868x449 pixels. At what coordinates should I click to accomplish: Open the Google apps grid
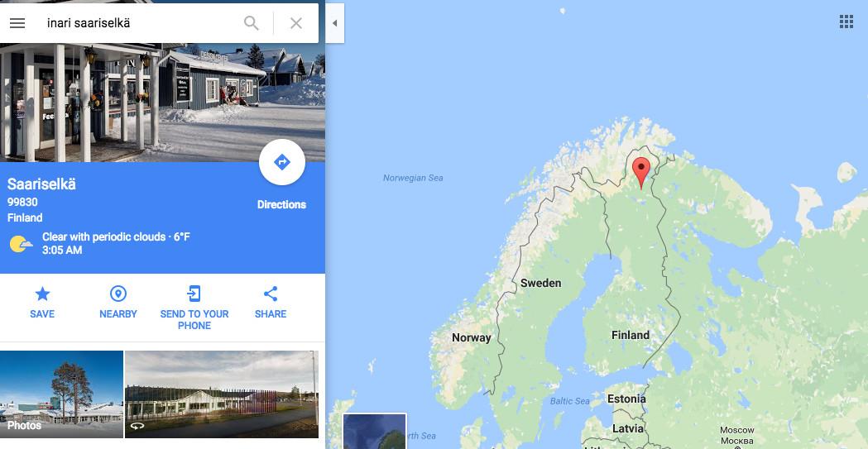[846, 21]
